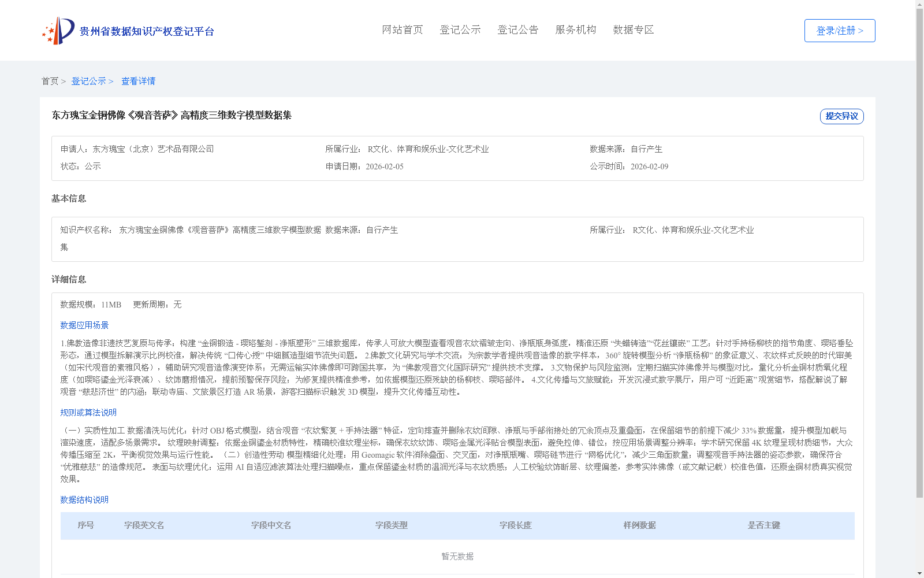The width and height of the screenshot is (924, 578).
Task: Click the platform title 贵州省数据知识产权登记平台
Action: 147,31
